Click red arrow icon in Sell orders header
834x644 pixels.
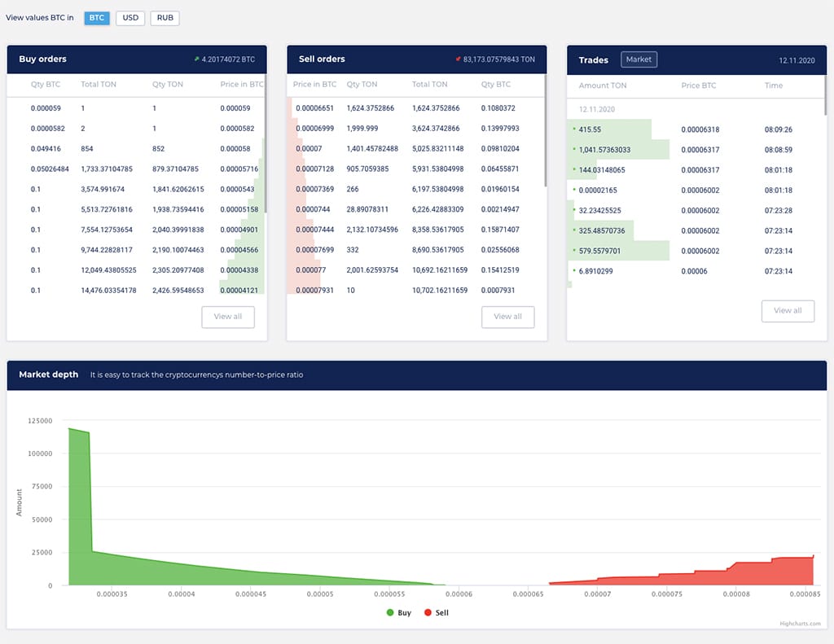click(458, 59)
